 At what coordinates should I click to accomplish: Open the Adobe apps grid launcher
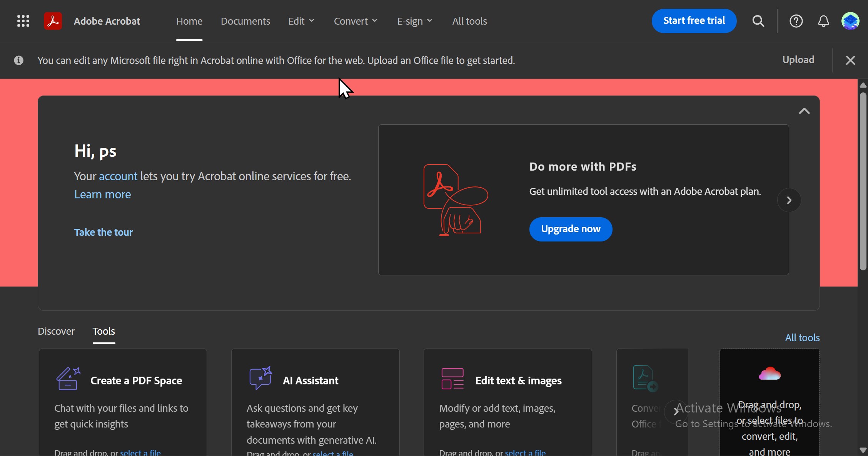[x=23, y=21]
